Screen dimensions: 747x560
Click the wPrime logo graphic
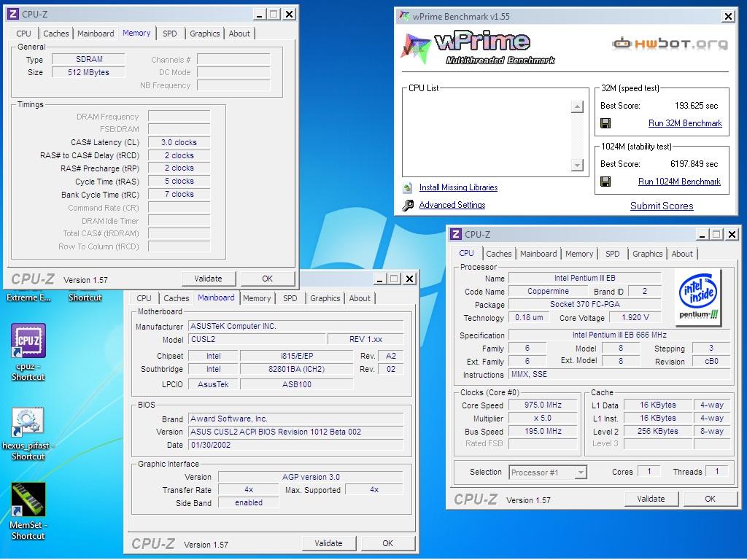pyautogui.click(x=477, y=47)
